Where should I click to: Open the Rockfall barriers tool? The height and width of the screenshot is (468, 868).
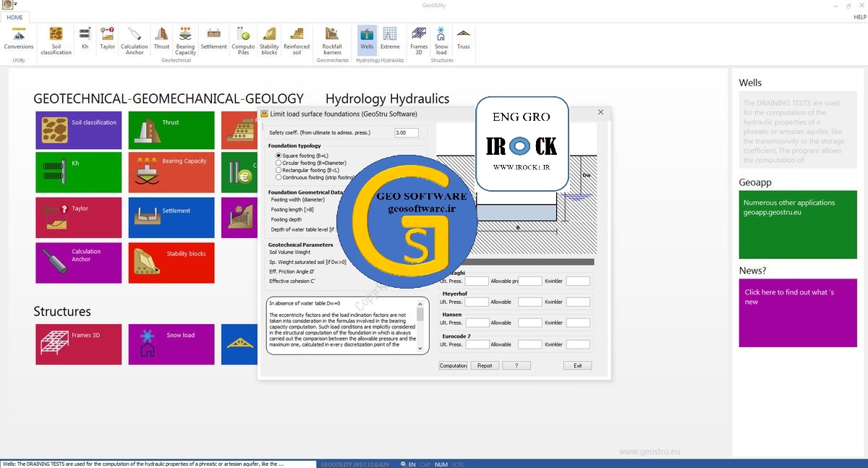(332, 40)
